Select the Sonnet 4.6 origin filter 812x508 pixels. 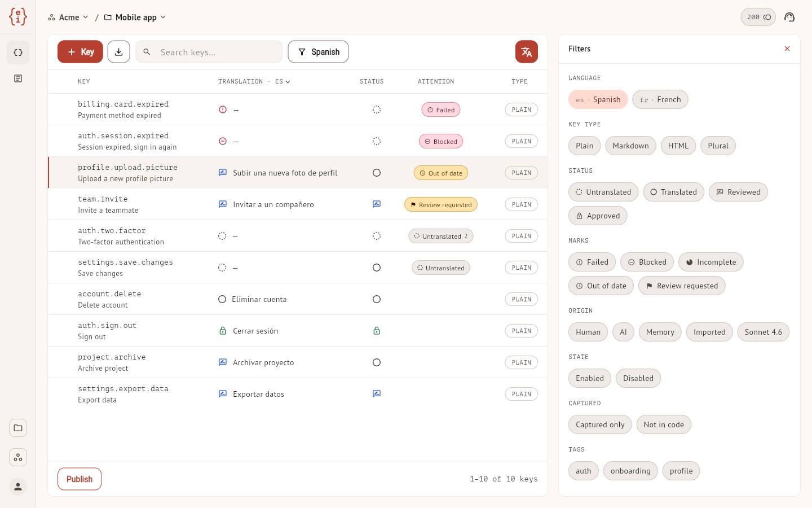(764, 332)
